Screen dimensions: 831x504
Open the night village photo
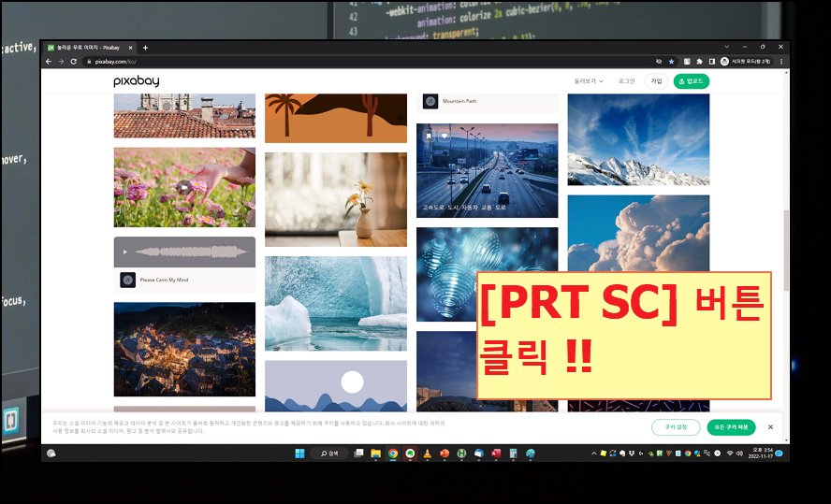pos(184,350)
